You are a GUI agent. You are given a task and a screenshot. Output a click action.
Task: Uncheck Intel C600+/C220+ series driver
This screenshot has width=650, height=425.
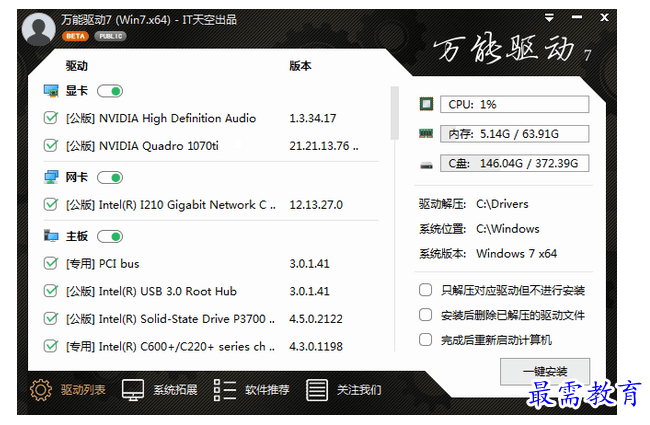pyautogui.click(x=51, y=346)
